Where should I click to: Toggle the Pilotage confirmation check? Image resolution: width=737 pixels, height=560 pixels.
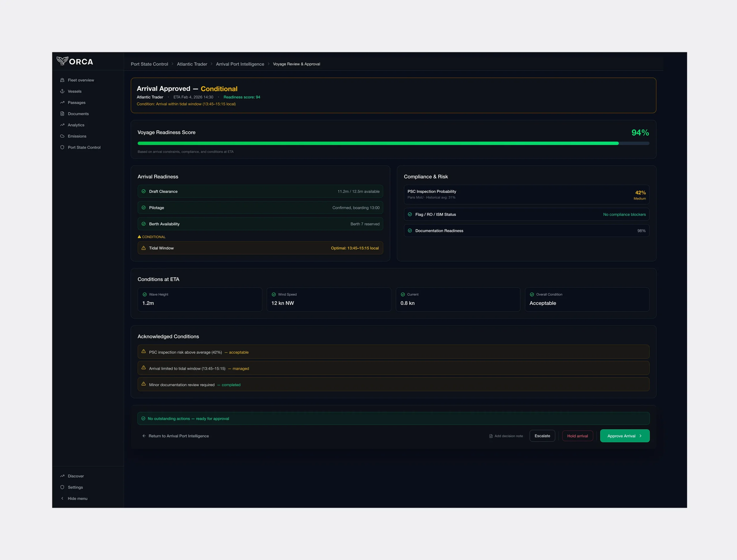coord(144,207)
